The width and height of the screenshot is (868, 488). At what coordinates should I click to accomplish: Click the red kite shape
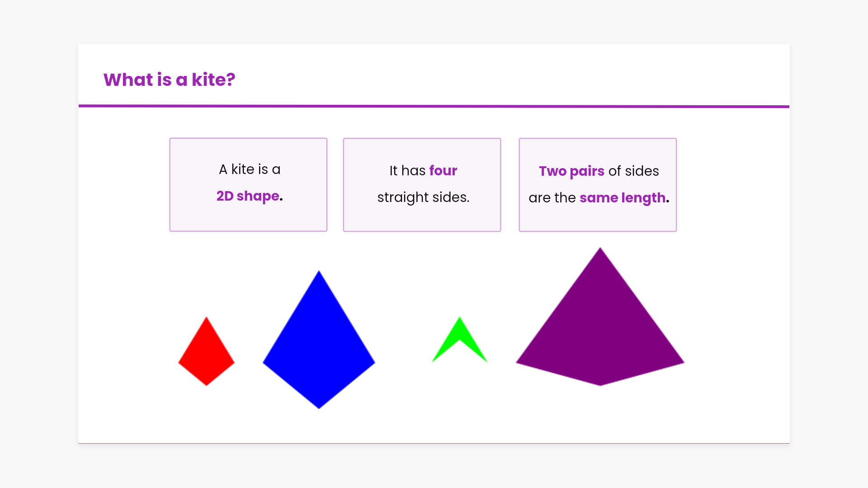pyautogui.click(x=207, y=355)
